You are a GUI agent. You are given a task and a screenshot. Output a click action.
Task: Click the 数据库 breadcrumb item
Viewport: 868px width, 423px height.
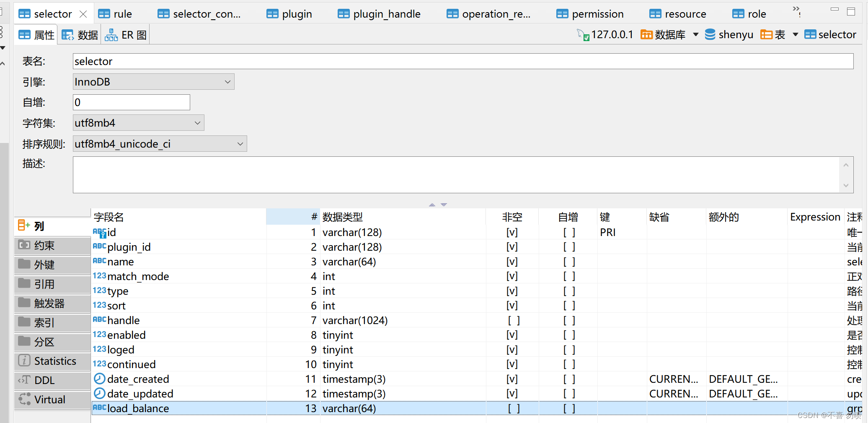663,34
